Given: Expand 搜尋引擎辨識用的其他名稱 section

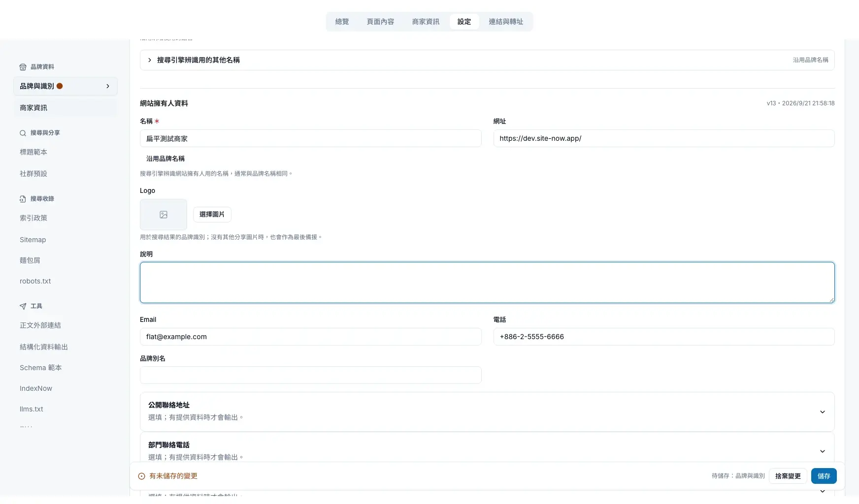Looking at the screenshot, I should [x=487, y=60].
